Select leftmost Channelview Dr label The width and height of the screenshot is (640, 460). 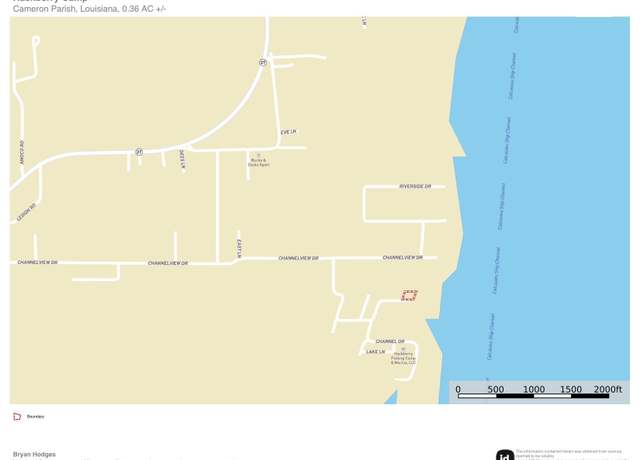[38, 262]
